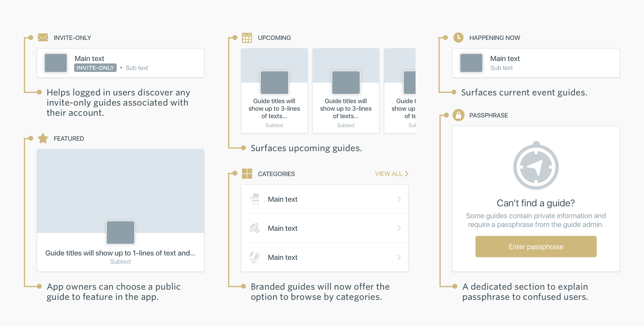Open the chevron on the first Main text category
This screenshot has height=326, width=644.
pos(399,199)
